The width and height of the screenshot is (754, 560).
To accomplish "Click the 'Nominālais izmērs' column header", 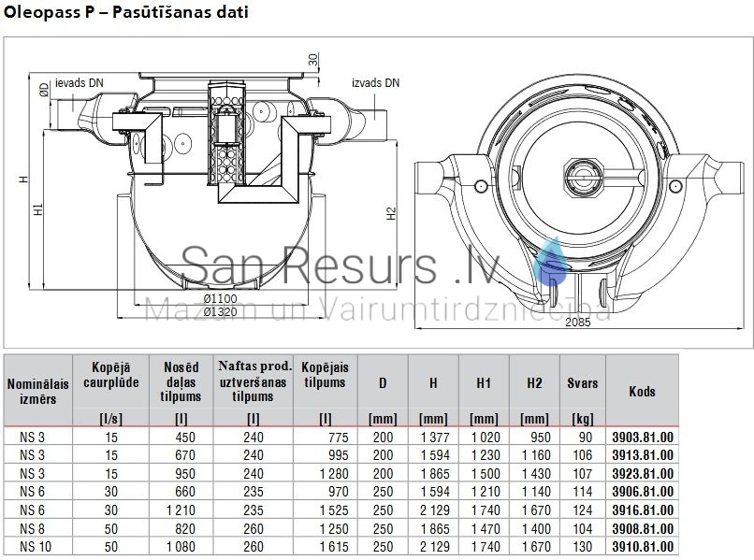I will click(38, 392).
